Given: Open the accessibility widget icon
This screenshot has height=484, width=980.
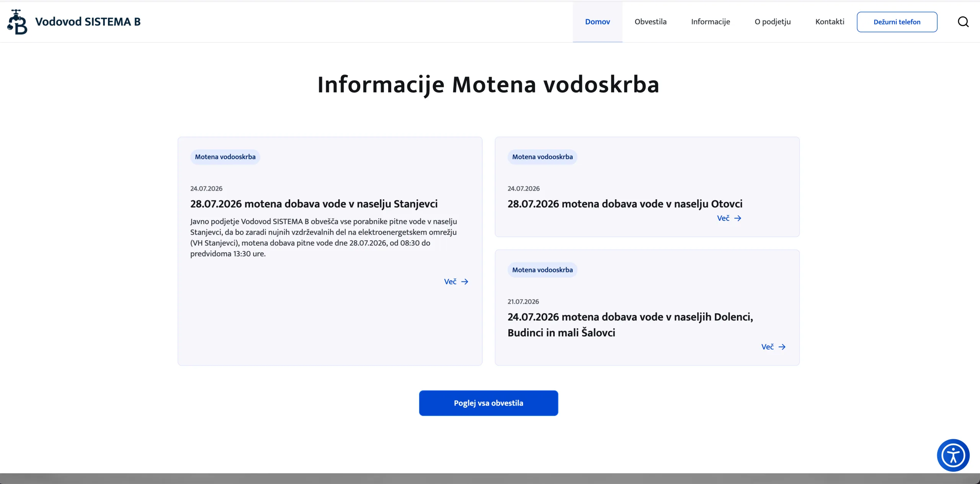Looking at the screenshot, I should click(953, 455).
